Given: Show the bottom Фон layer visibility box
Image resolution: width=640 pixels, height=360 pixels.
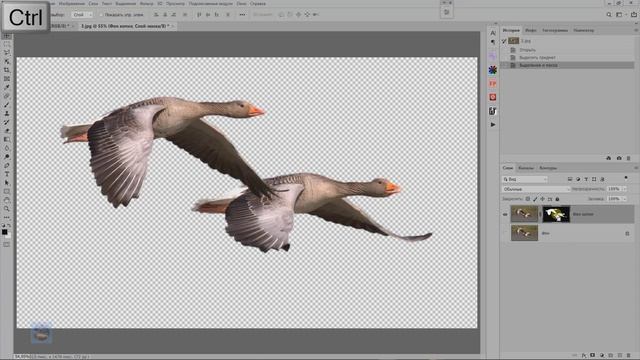Looking at the screenshot, I should pos(505,233).
